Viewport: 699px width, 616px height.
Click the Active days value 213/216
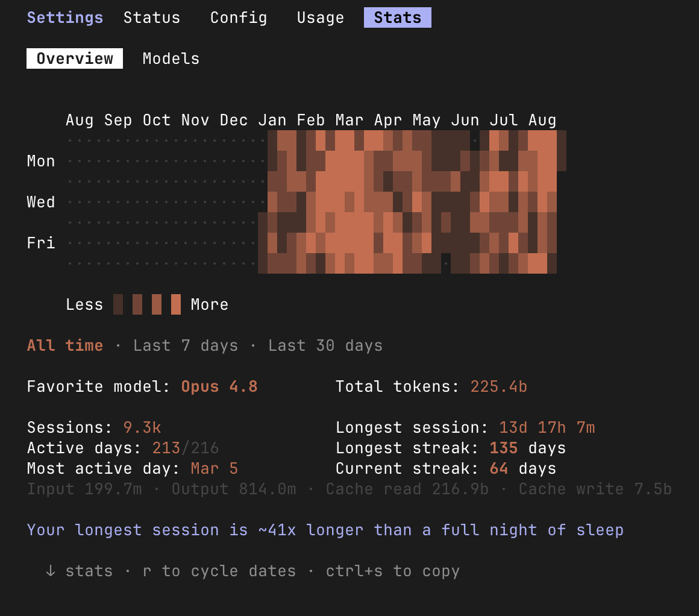[186, 448]
